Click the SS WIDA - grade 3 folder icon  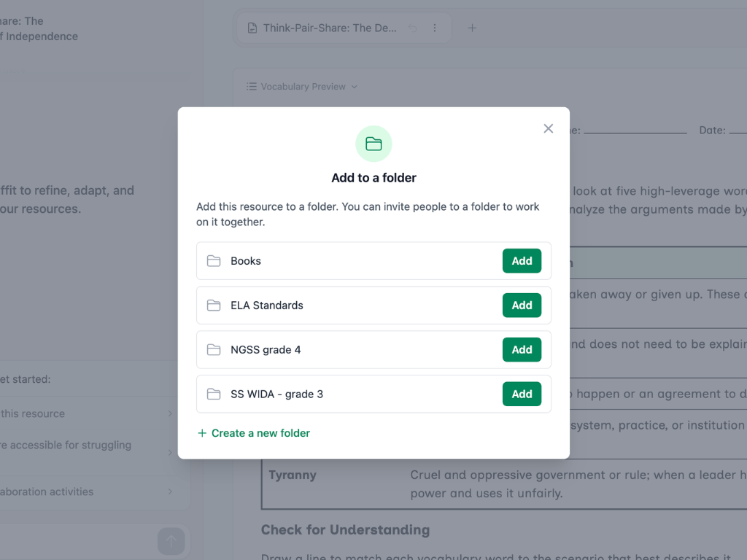214,394
